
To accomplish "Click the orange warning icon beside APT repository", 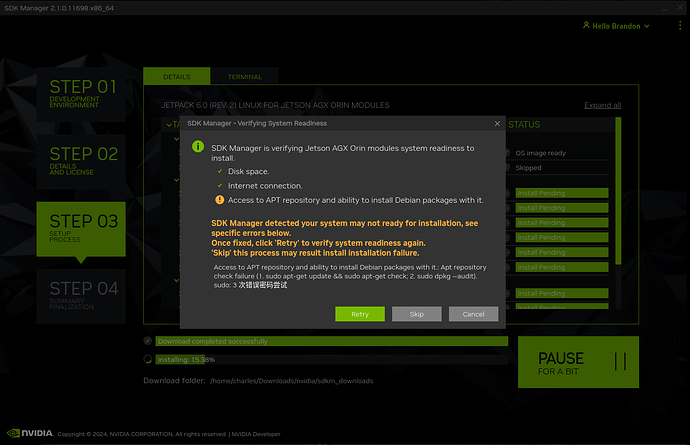I will pos(220,200).
